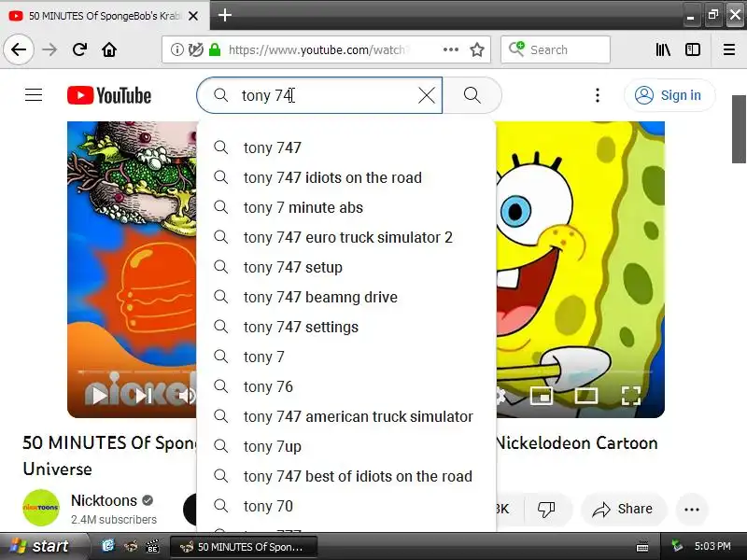Pick the "tony 7up" suggestion

pos(346,447)
